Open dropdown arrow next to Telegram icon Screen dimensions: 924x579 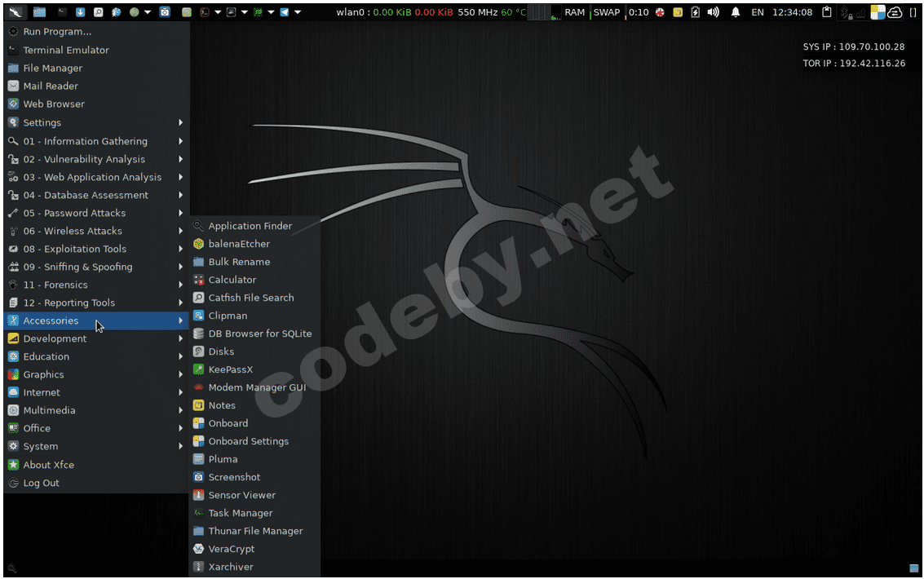click(297, 12)
